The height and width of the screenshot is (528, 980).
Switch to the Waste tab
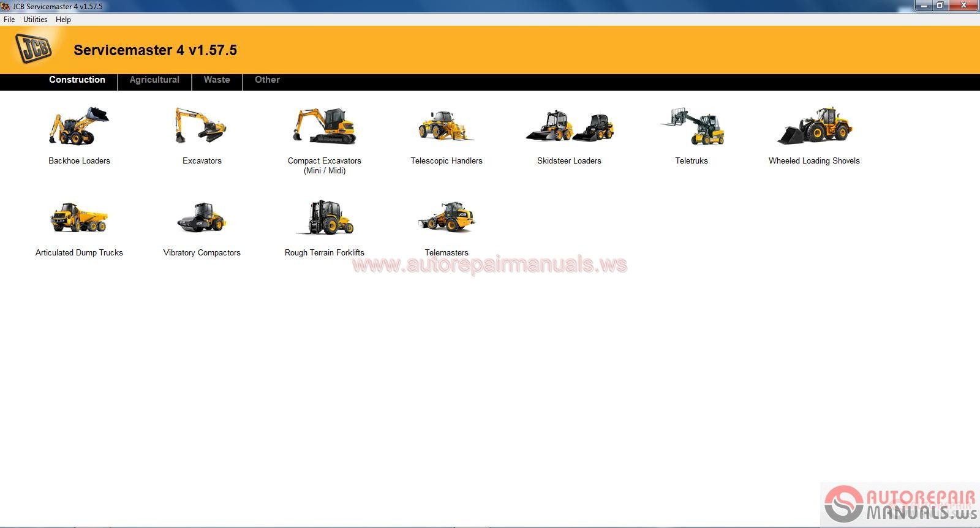point(217,80)
